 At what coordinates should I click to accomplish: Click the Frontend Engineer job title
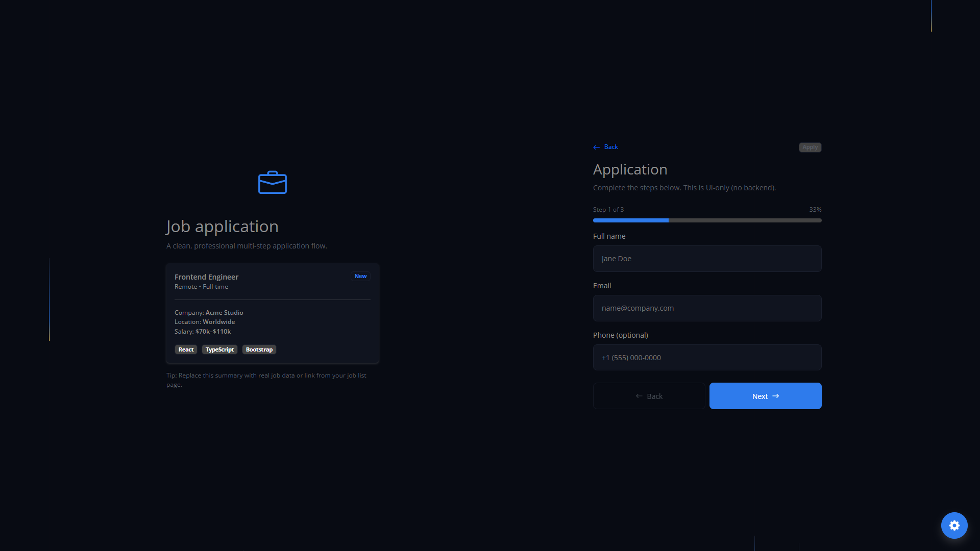[206, 277]
